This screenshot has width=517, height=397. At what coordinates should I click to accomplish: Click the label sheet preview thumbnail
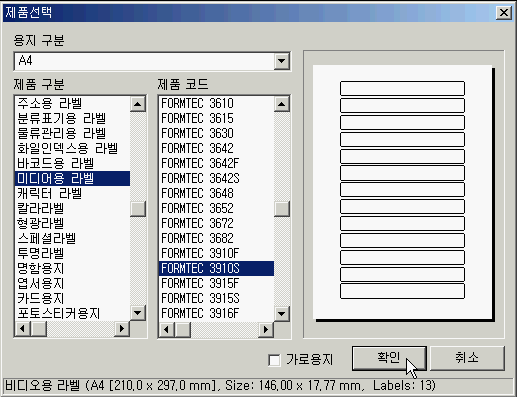pyautogui.click(x=404, y=194)
